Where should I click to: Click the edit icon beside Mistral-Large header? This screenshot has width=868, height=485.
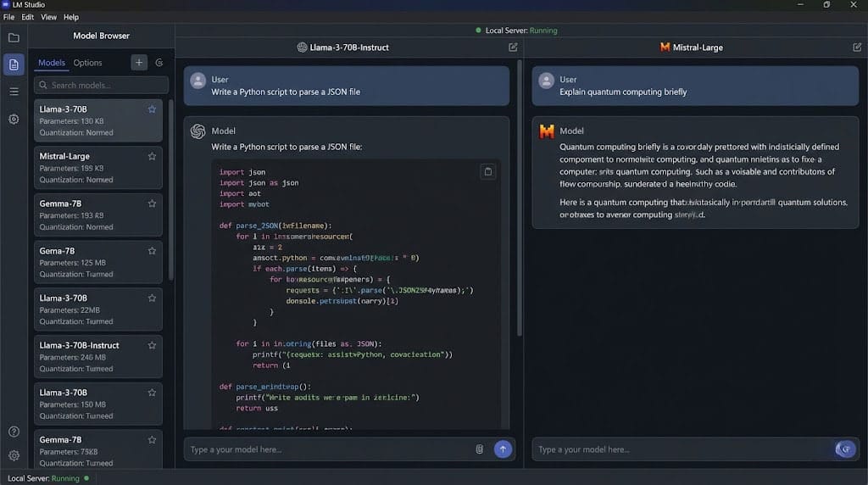pyautogui.click(x=857, y=47)
